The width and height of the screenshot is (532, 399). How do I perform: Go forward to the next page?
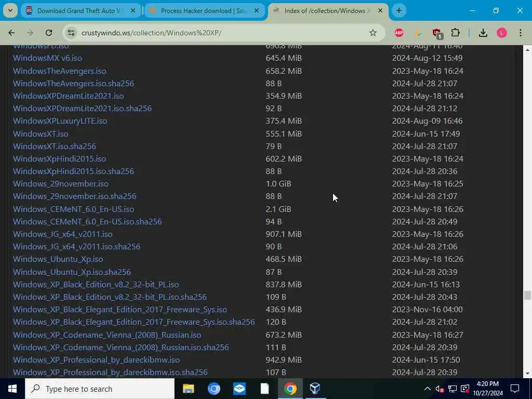(30, 33)
